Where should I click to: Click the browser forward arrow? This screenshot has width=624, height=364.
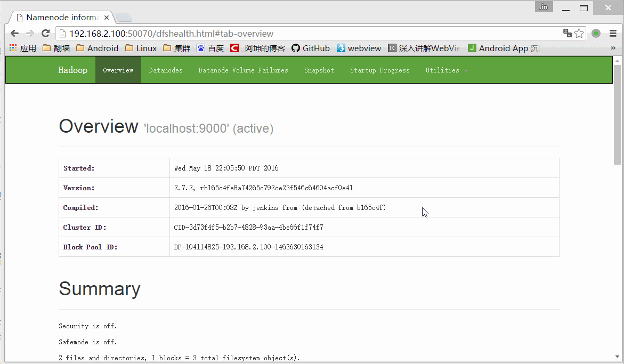click(30, 33)
